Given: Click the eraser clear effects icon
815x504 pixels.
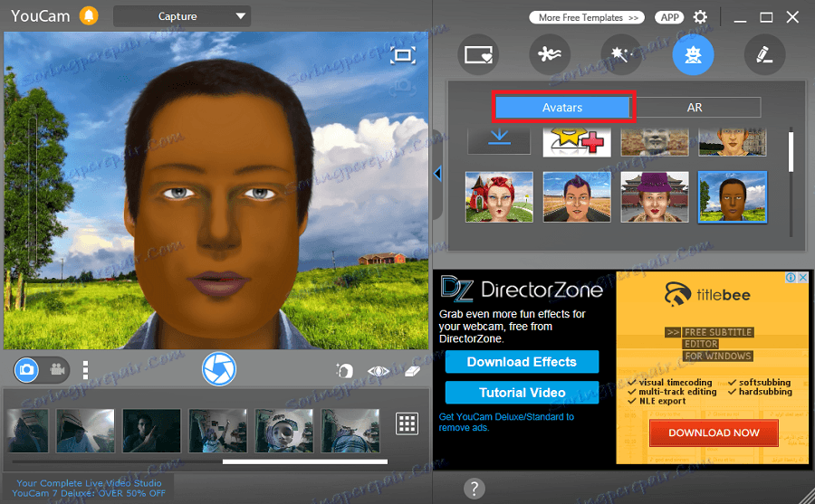Looking at the screenshot, I should [x=412, y=371].
